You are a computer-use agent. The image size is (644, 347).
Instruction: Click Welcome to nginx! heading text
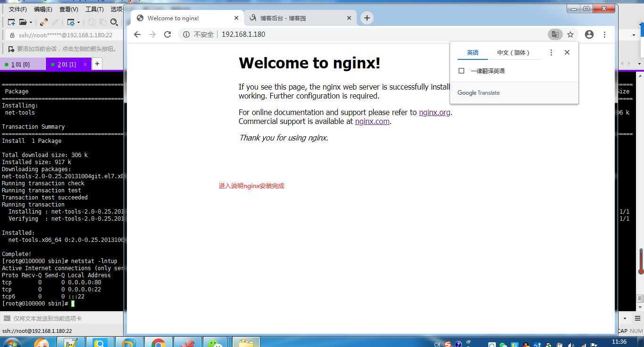[x=309, y=63]
